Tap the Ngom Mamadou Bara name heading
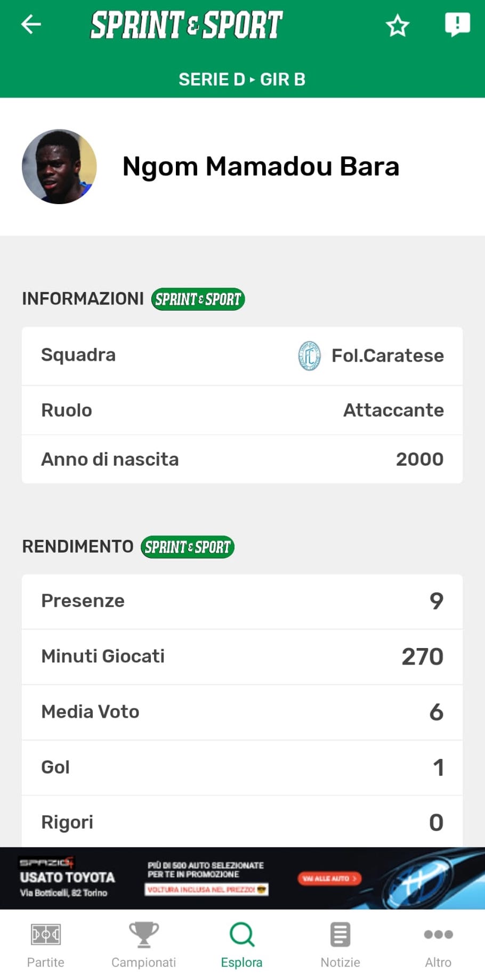485x980 pixels. (x=261, y=166)
